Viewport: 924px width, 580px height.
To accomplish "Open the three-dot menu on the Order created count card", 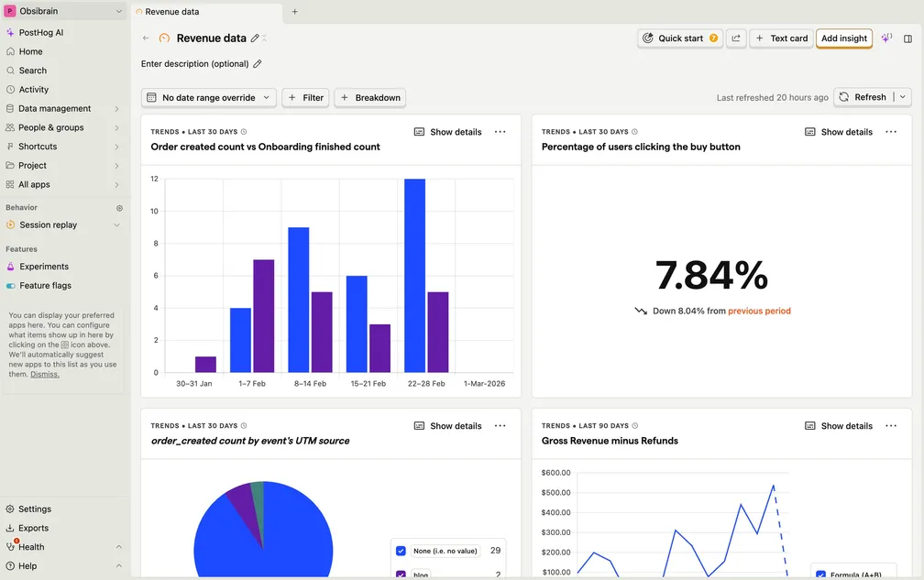I will [x=500, y=132].
